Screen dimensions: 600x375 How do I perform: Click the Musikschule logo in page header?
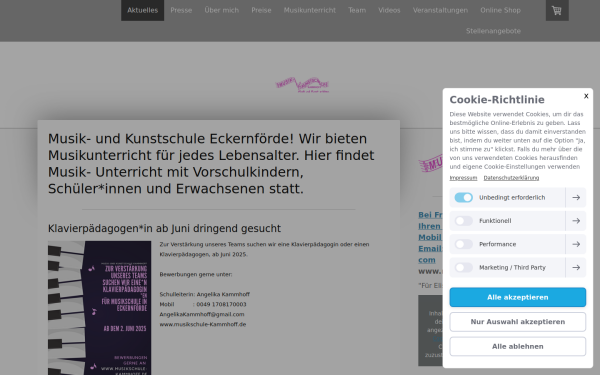click(302, 85)
